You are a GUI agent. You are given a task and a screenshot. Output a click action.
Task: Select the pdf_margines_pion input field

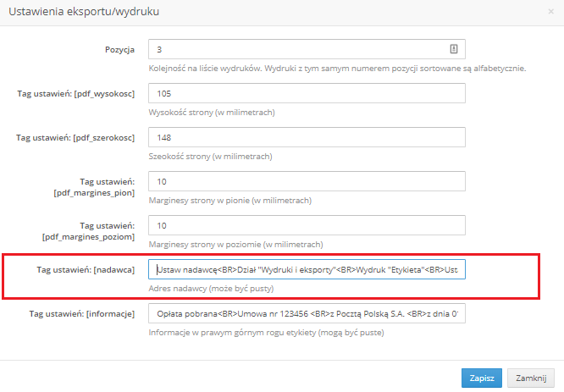pos(307,181)
